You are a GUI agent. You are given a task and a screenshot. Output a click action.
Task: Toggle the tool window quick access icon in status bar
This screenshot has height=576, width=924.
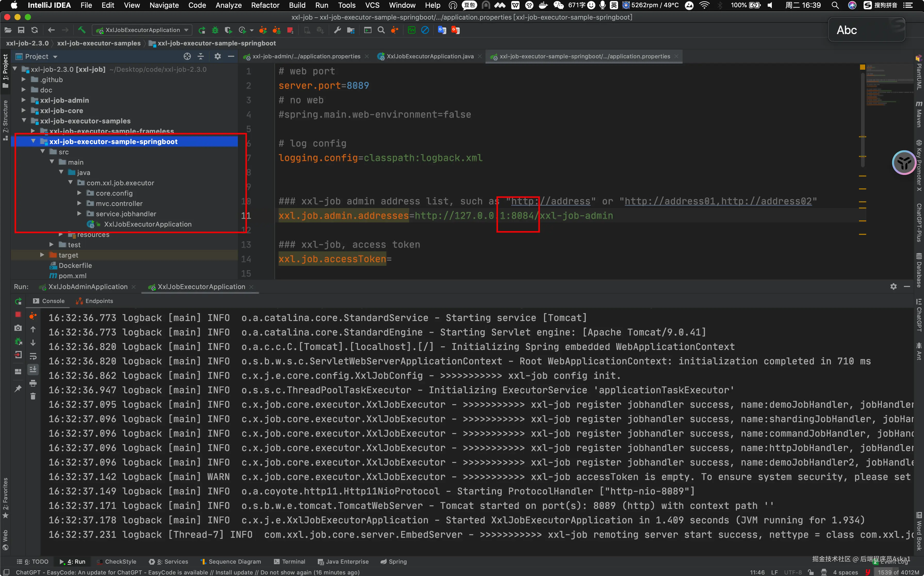click(x=6, y=572)
